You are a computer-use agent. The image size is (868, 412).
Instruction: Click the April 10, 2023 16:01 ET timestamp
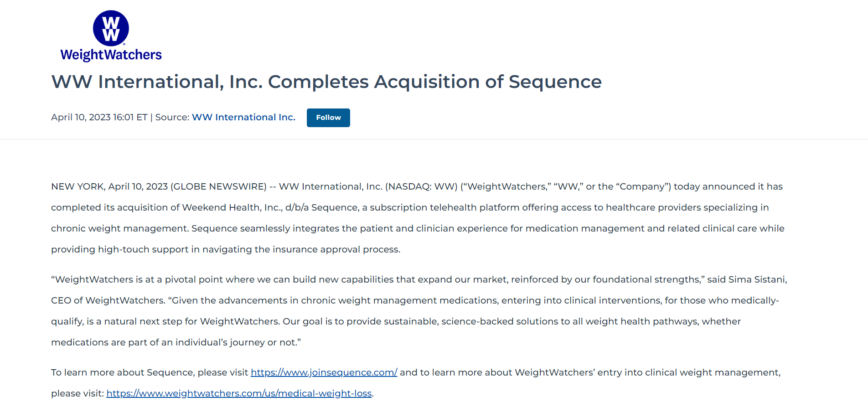tap(99, 117)
